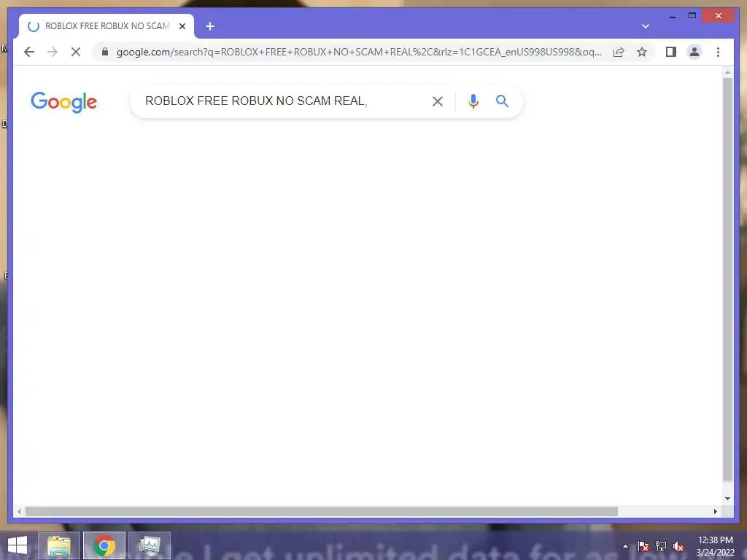Click the vertical scrollbar down arrow
The image size is (747, 560).
click(x=727, y=499)
